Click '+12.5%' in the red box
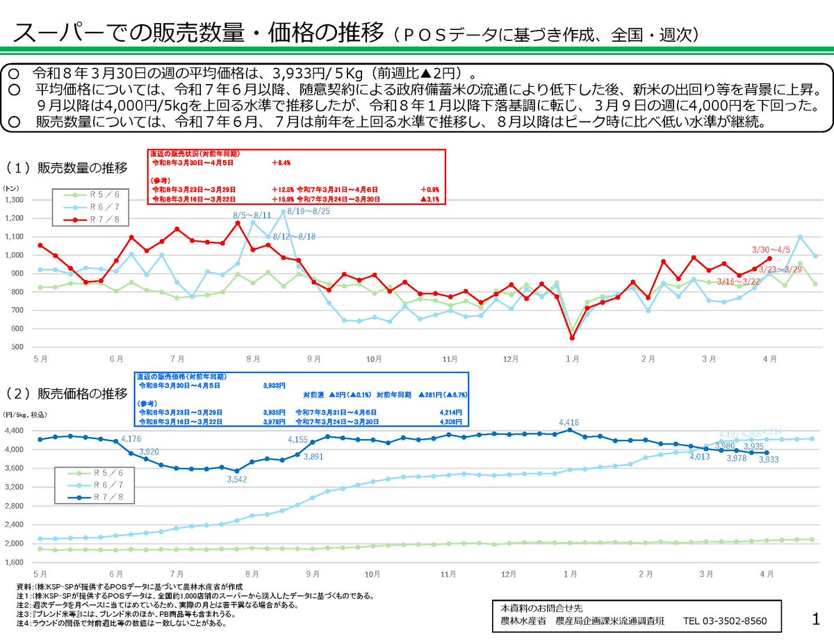The width and height of the screenshot is (834, 644). [x=282, y=189]
